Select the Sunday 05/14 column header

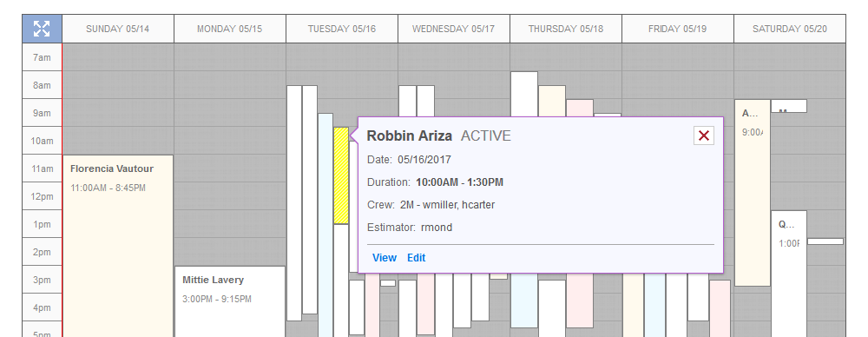click(x=118, y=29)
